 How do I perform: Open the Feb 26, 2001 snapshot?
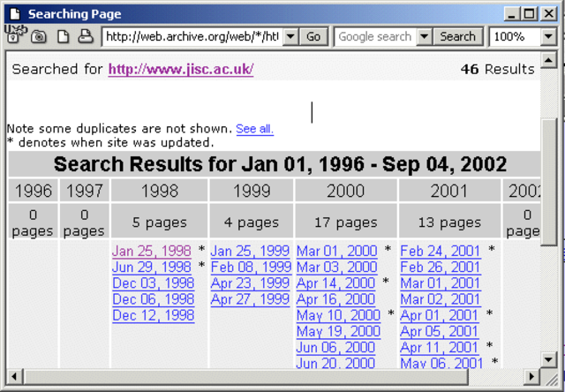coord(441,267)
